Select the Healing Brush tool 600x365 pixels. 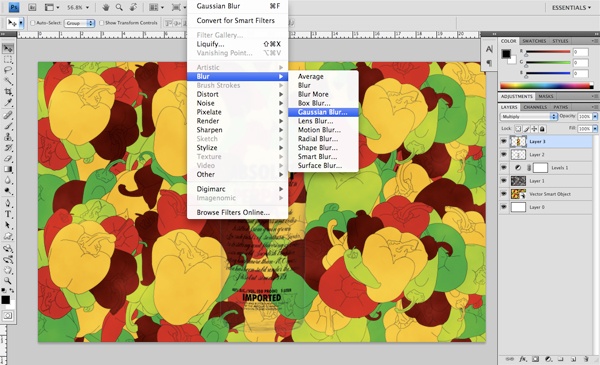coord(8,115)
